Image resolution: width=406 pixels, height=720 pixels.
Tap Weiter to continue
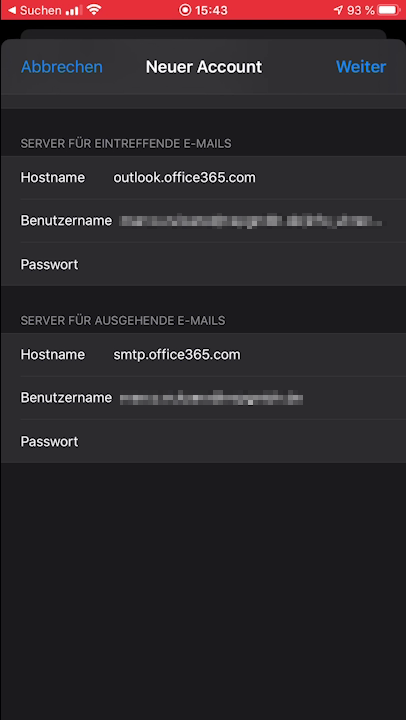tap(361, 67)
